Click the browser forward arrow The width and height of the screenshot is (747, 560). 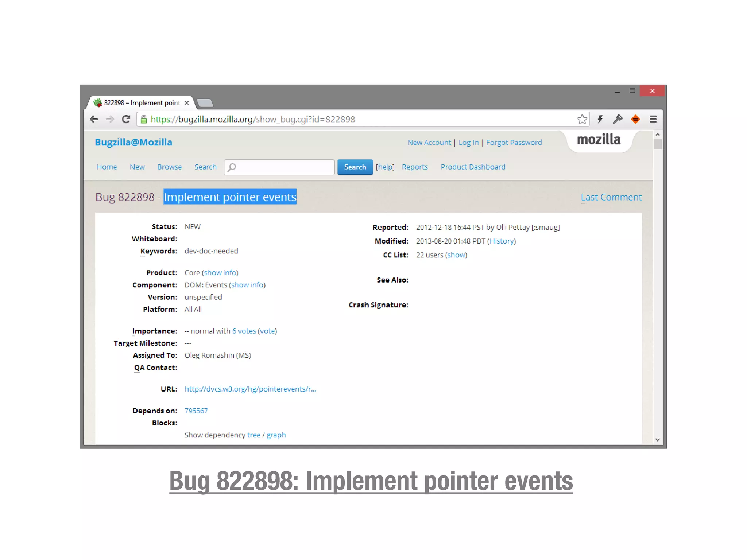110,119
